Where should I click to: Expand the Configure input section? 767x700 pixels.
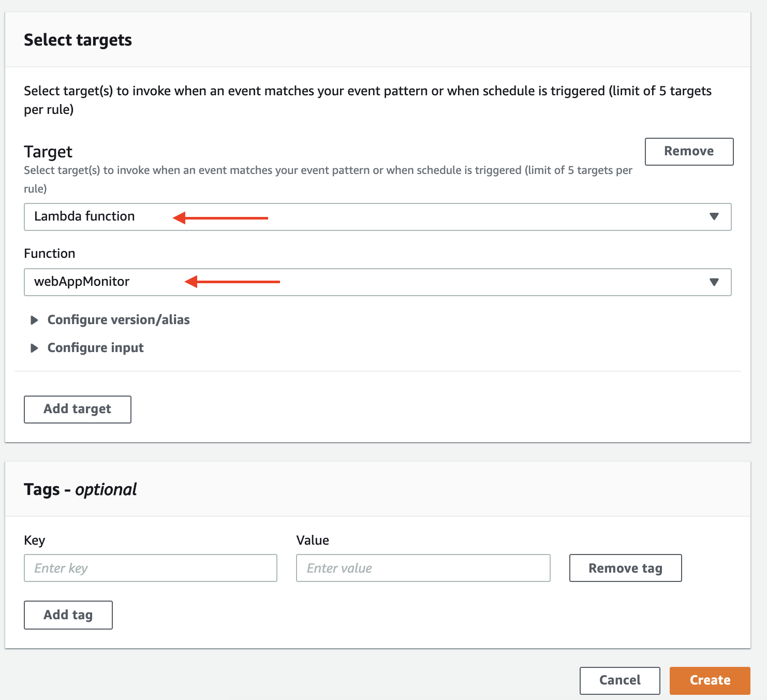[95, 348]
